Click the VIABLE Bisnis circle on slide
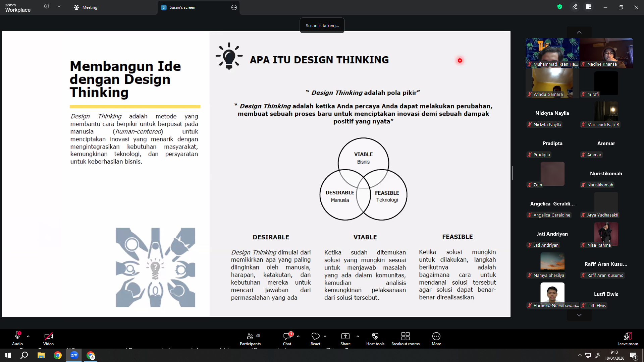This screenshot has height=362, width=644. [363, 163]
